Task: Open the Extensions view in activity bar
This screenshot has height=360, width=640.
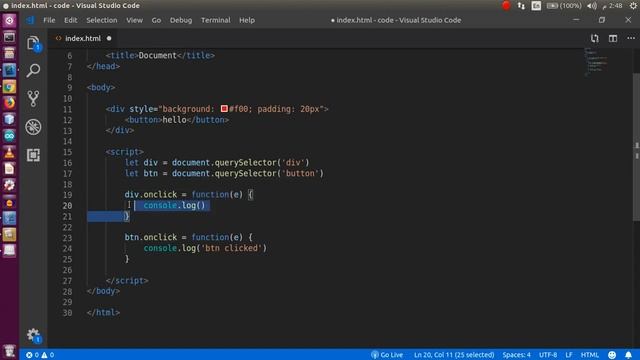Action: pyautogui.click(x=33, y=155)
